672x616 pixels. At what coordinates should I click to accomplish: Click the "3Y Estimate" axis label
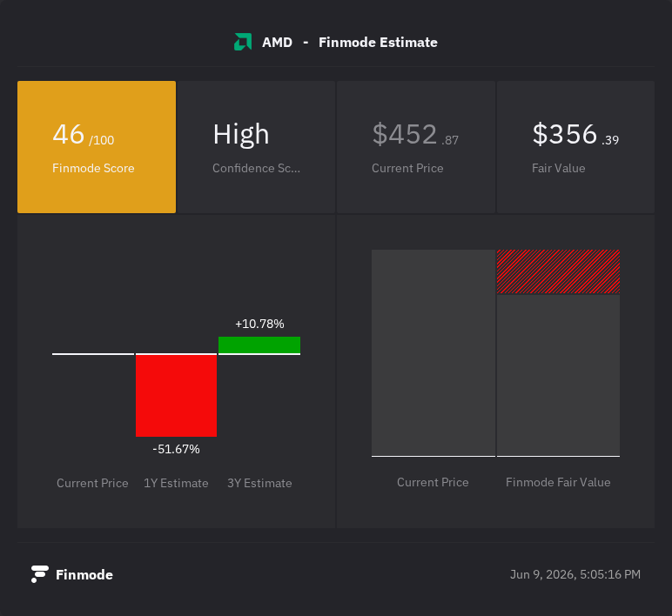259,483
